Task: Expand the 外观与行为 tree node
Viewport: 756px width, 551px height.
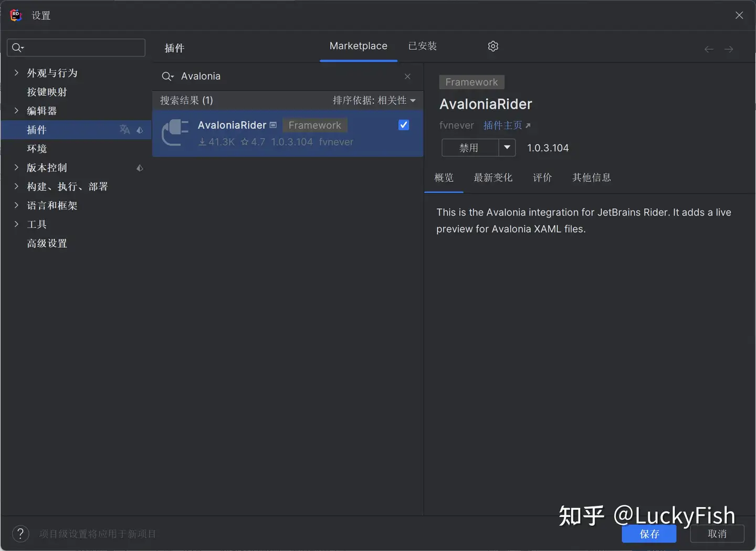Action: [x=16, y=73]
